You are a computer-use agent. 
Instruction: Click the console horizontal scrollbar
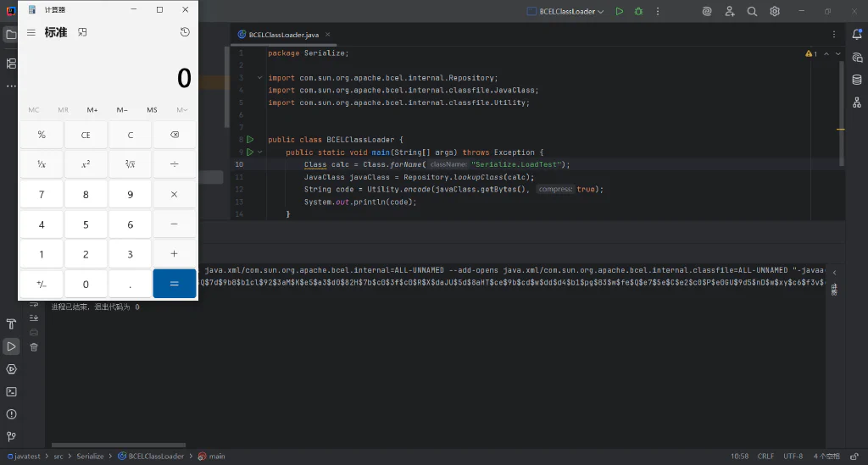click(119, 445)
